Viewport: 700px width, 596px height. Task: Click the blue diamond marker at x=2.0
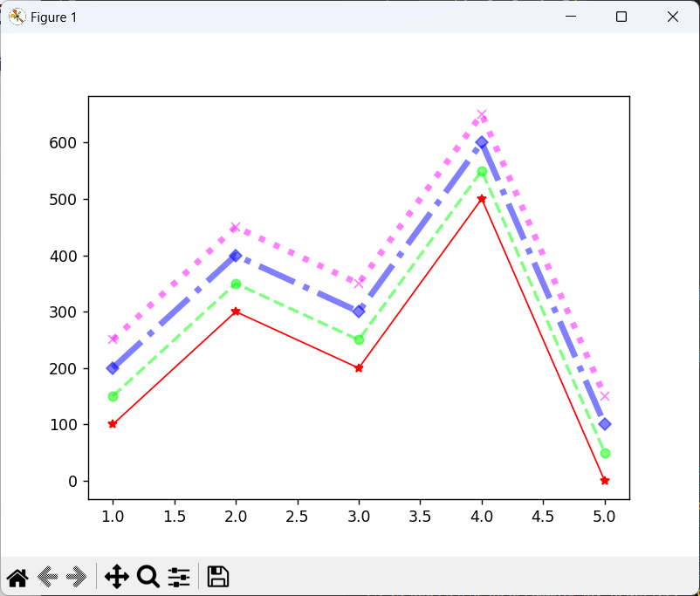236,256
